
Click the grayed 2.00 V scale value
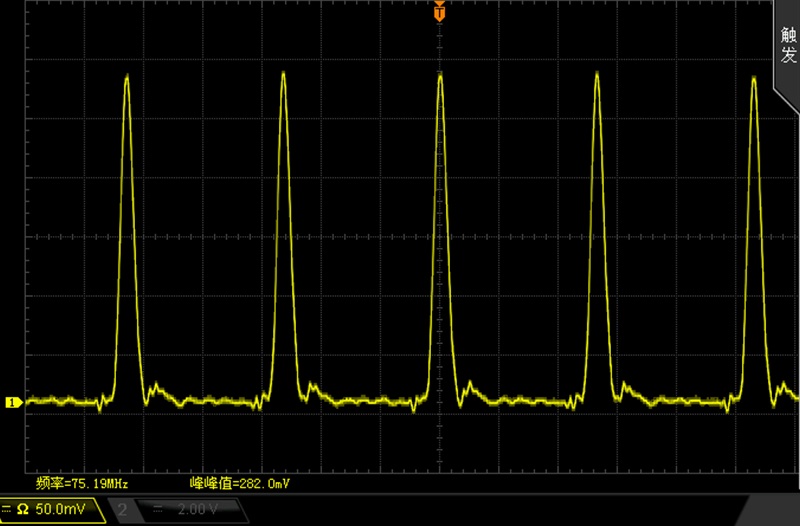coord(198,509)
